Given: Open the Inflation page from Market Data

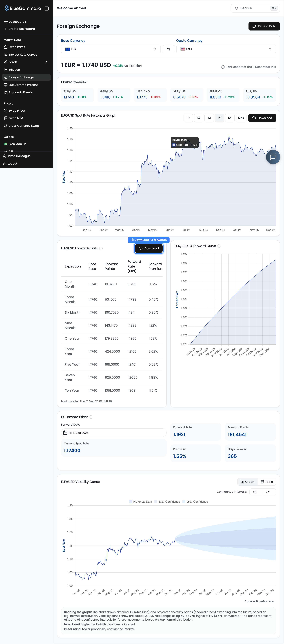Looking at the screenshot, I should [x=14, y=70].
